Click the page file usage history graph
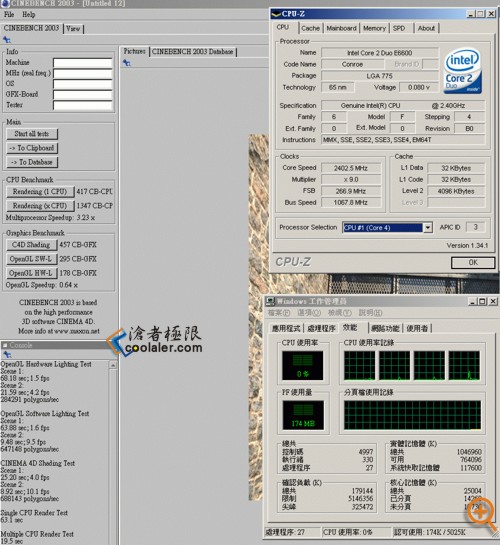Image resolution: width=500 pixels, height=545 pixels. [412, 415]
